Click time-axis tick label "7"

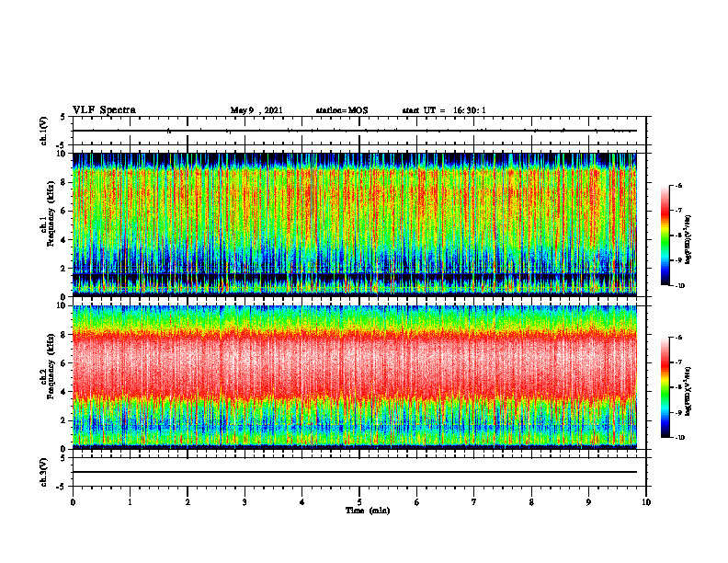tap(474, 502)
